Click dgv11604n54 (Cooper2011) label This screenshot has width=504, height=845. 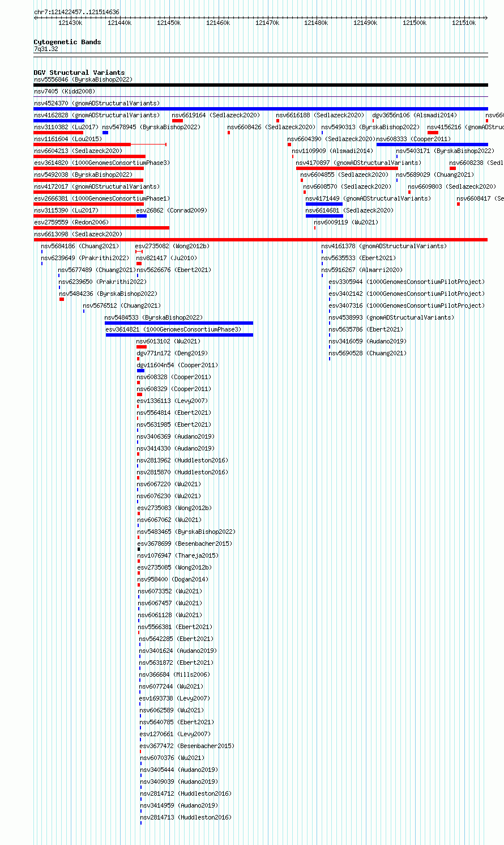click(177, 365)
